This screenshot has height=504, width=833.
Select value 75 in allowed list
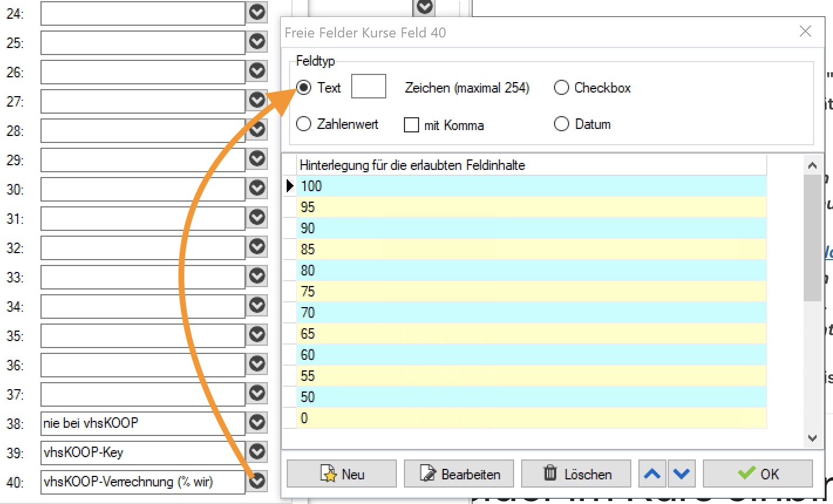(532, 291)
